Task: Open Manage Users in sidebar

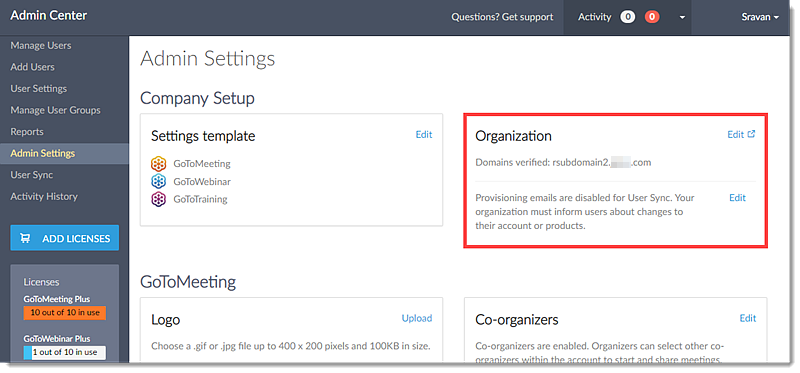Action: [x=41, y=45]
